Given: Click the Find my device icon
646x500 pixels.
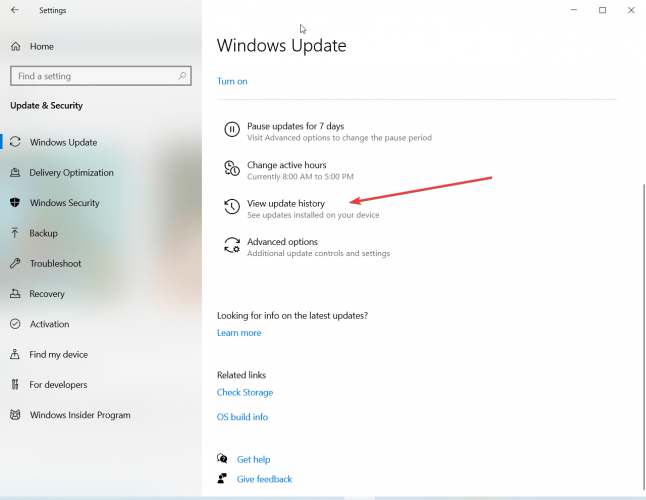Looking at the screenshot, I should coord(15,354).
